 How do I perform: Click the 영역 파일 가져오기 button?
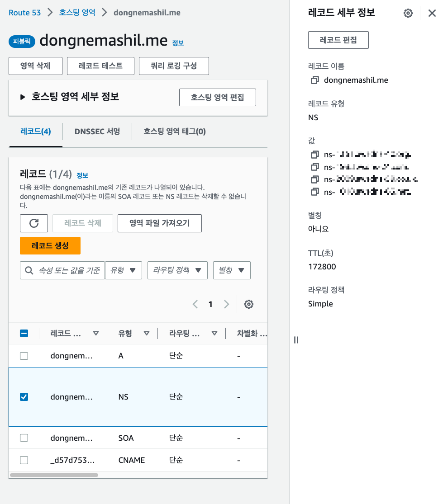[x=160, y=223]
